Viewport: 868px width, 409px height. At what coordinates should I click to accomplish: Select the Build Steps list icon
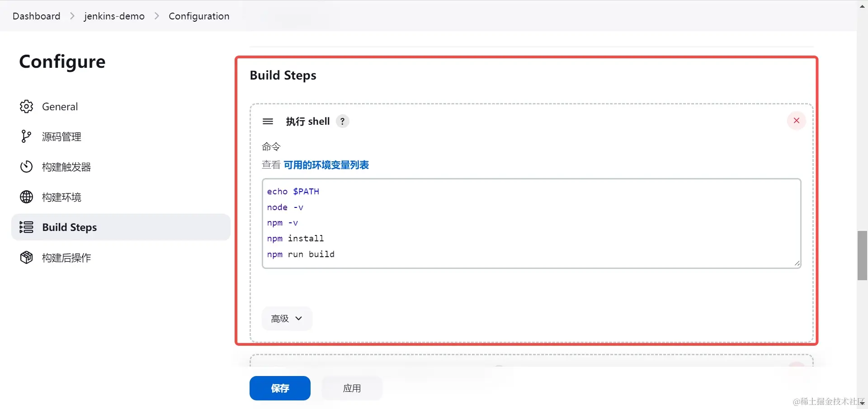tap(26, 227)
